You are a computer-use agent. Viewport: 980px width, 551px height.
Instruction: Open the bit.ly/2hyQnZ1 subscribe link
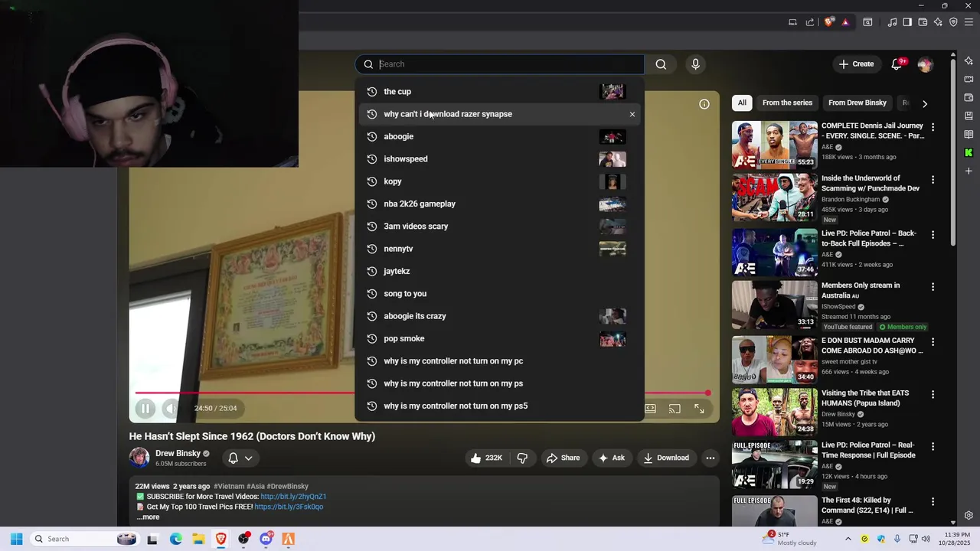coord(293,497)
